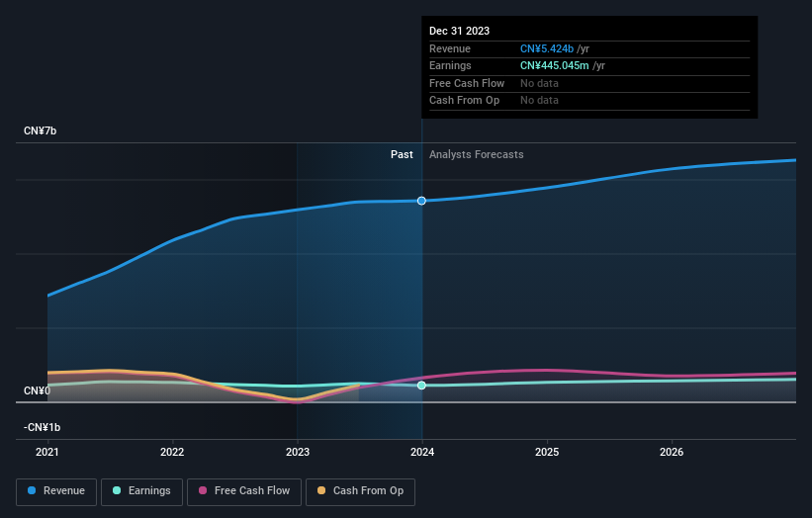Click the Past label on chart
This screenshot has height=518, width=812.
coord(402,155)
